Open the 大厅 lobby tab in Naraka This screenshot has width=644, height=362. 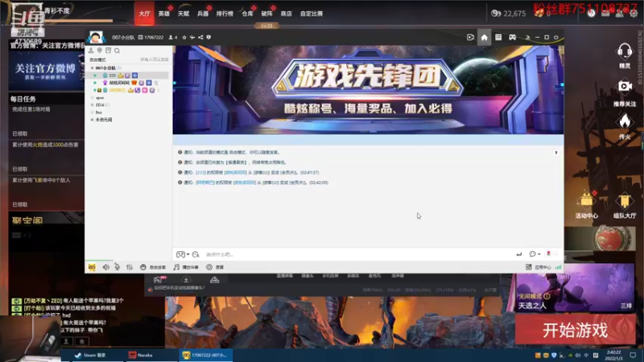coord(144,14)
